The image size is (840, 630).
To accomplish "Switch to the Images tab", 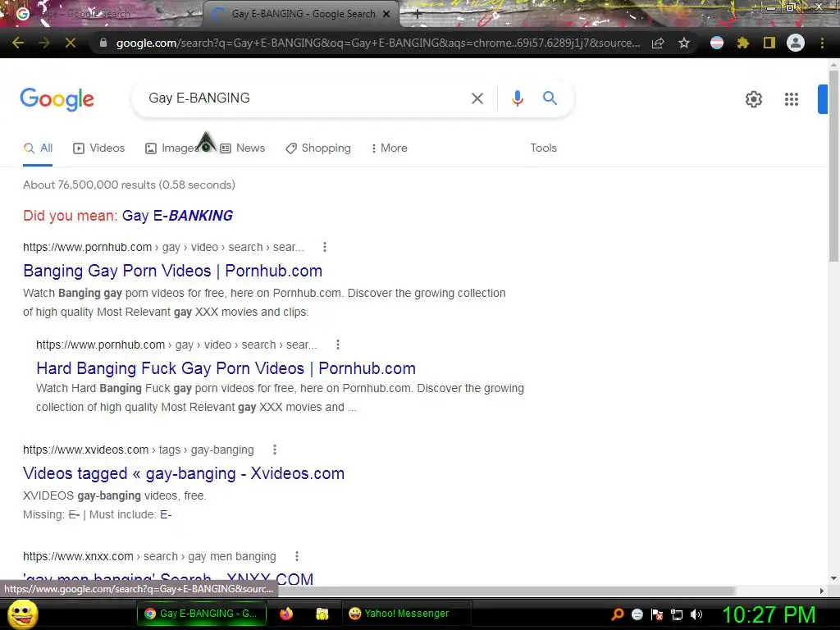I will (x=172, y=148).
